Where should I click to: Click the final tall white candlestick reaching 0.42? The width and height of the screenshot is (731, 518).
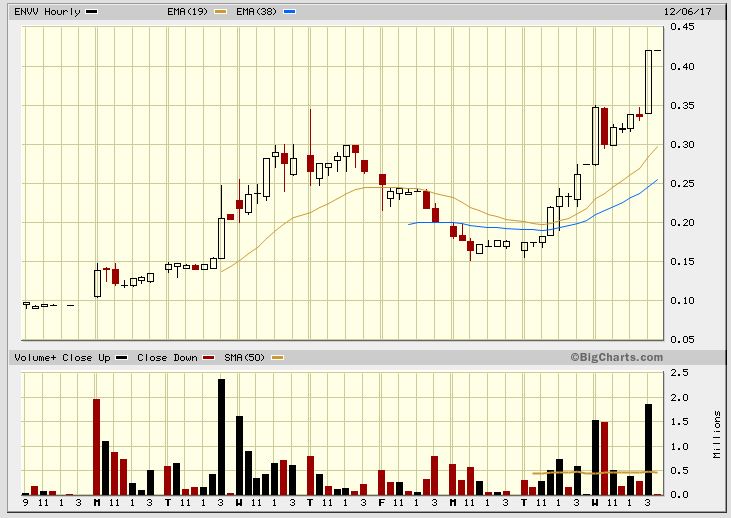click(x=648, y=82)
